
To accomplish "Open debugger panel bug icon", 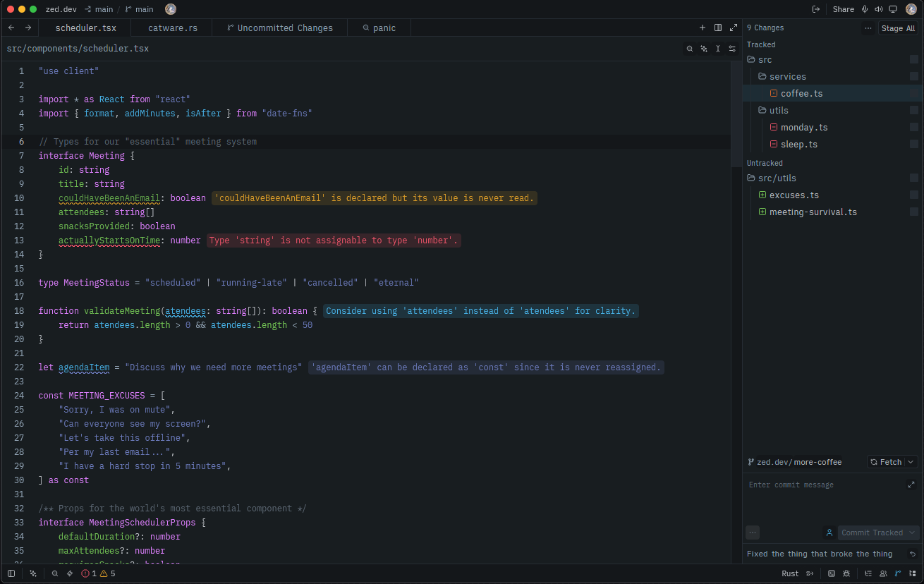I will click(x=846, y=573).
